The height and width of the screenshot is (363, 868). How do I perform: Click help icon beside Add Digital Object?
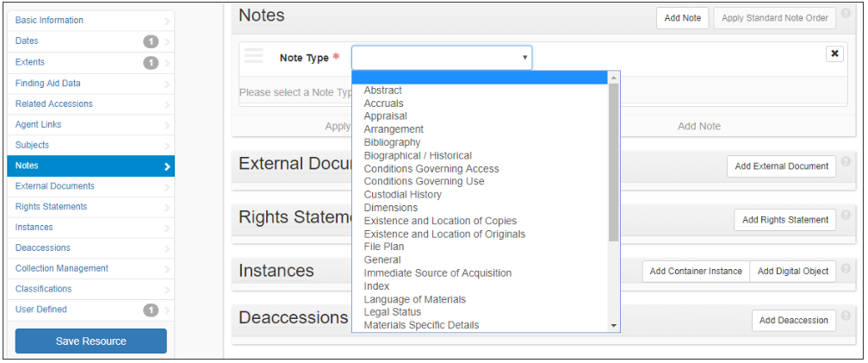pos(846,268)
